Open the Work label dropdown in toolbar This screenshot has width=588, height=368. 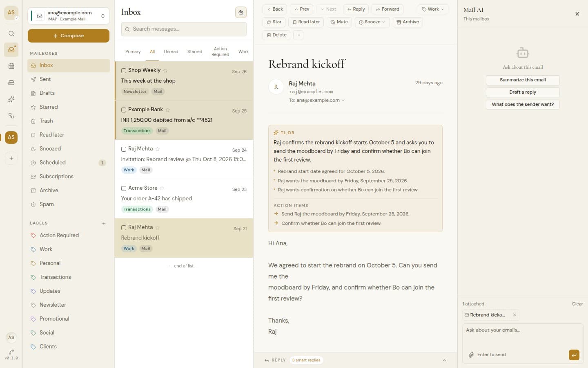(x=433, y=9)
